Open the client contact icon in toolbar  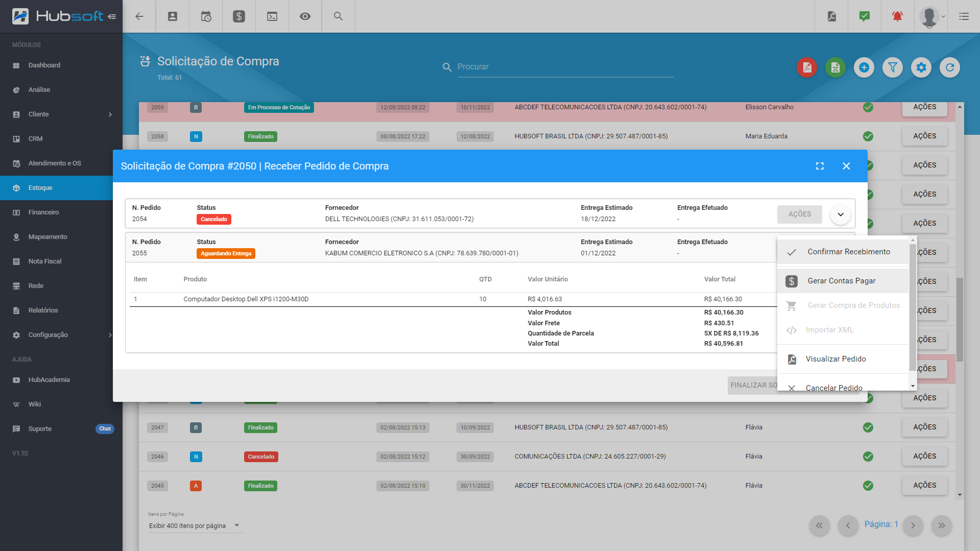pyautogui.click(x=173, y=16)
